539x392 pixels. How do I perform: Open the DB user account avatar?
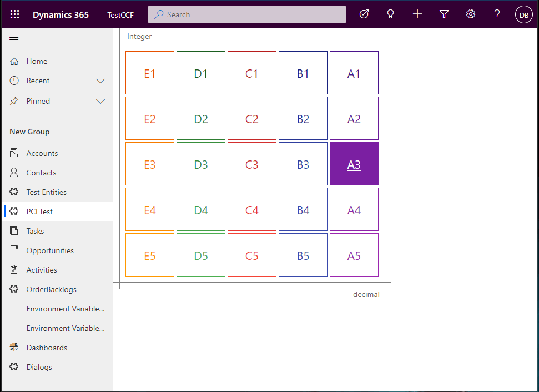523,15
